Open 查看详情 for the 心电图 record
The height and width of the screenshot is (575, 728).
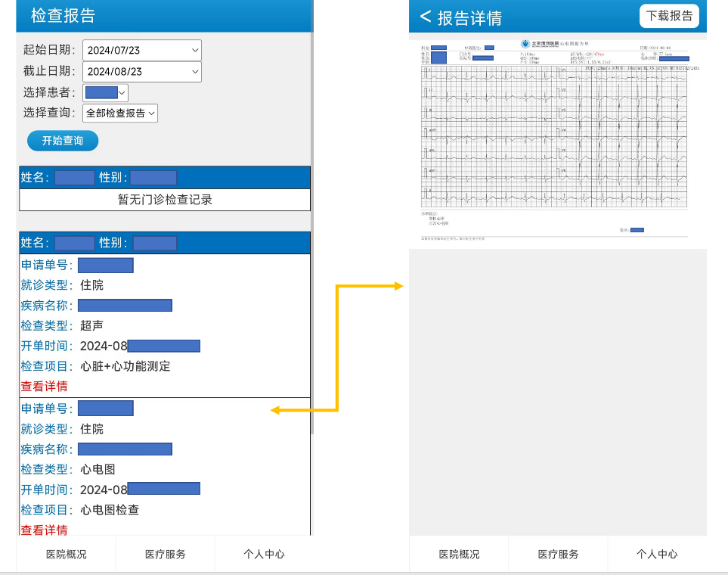coord(44,530)
